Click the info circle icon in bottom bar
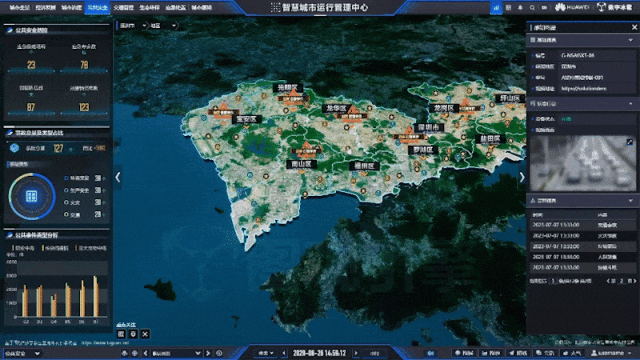640x360 pixels. 219,353
